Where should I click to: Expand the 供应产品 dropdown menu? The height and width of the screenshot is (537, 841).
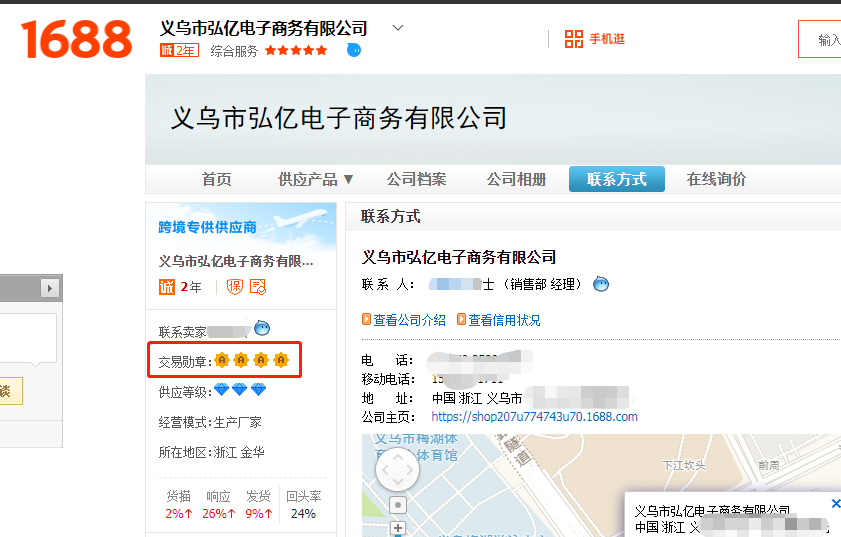[x=315, y=179]
